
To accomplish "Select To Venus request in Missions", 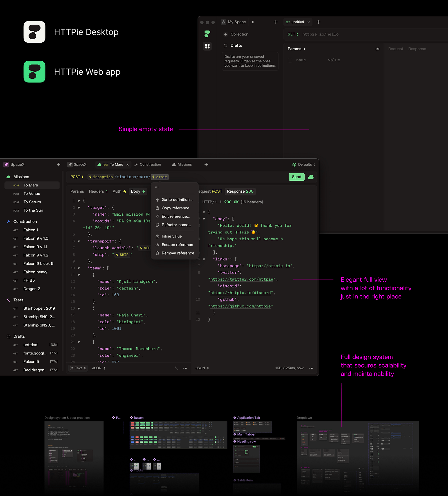I will tap(32, 194).
